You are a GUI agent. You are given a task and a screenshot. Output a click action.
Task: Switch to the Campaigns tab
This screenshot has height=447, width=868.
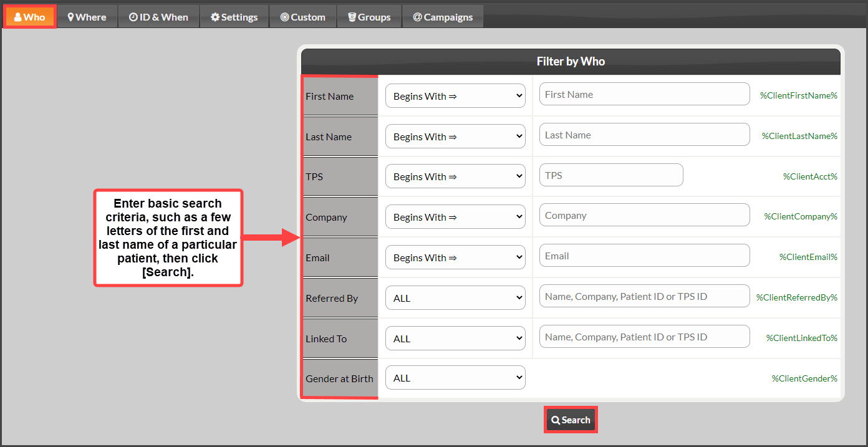click(x=443, y=17)
